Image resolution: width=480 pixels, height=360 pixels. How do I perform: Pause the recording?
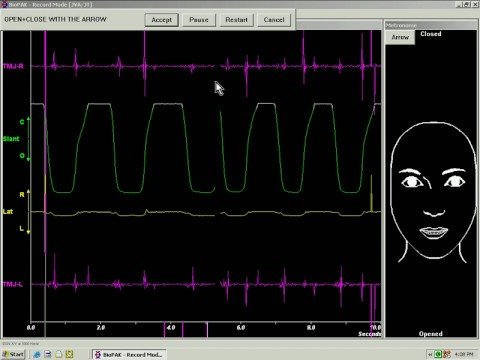pyautogui.click(x=199, y=20)
